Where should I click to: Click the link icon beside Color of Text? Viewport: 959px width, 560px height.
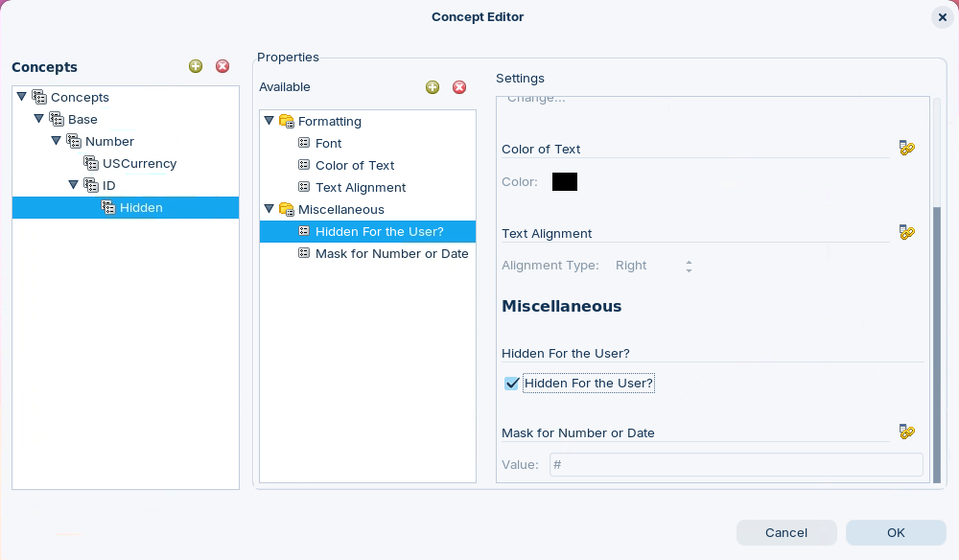click(906, 149)
